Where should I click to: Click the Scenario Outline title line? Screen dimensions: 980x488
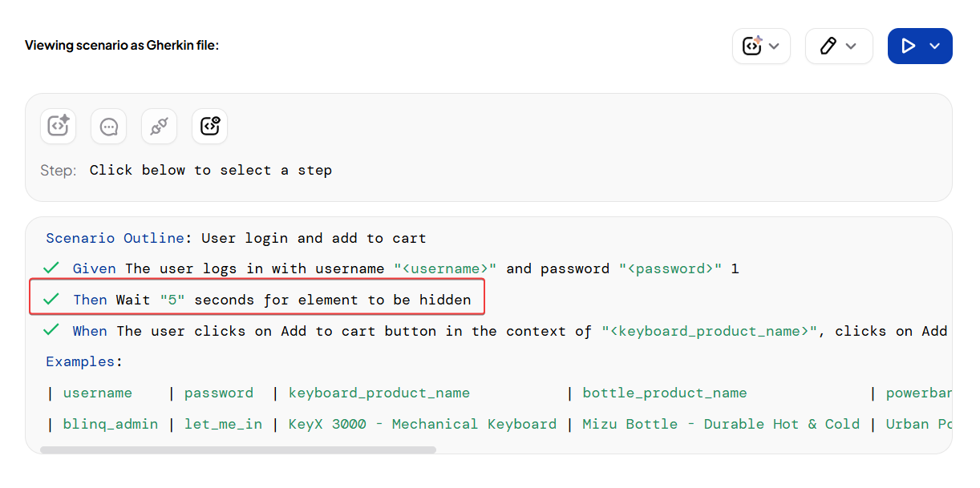point(236,238)
